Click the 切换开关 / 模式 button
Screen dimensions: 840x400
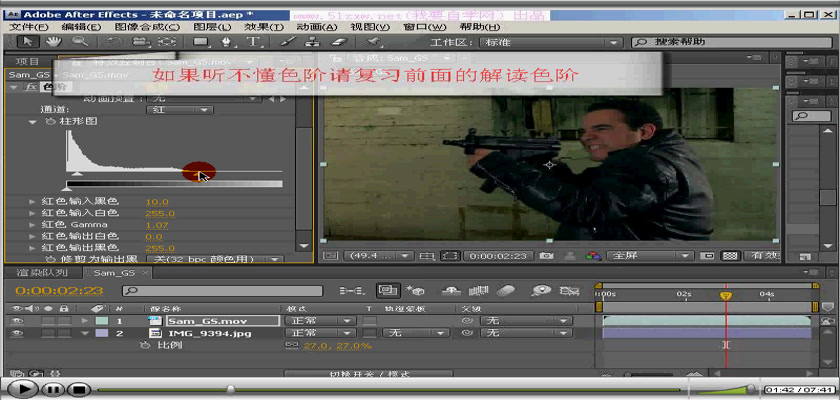coord(369,374)
